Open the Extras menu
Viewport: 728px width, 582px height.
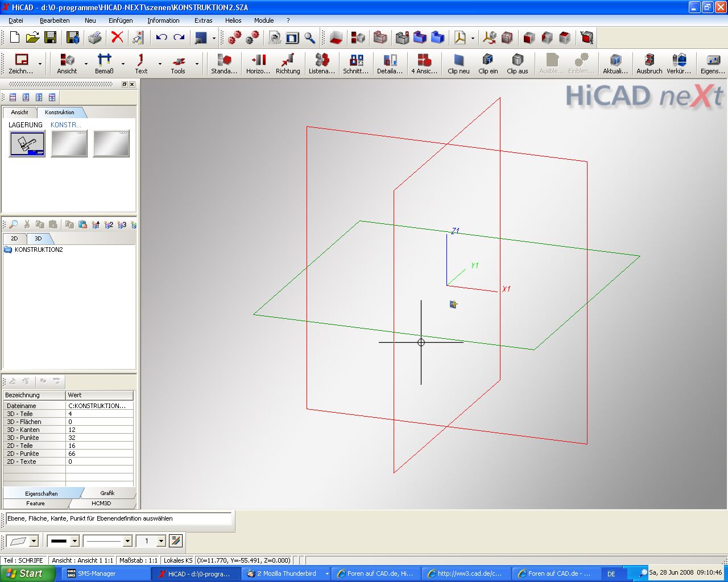click(203, 20)
